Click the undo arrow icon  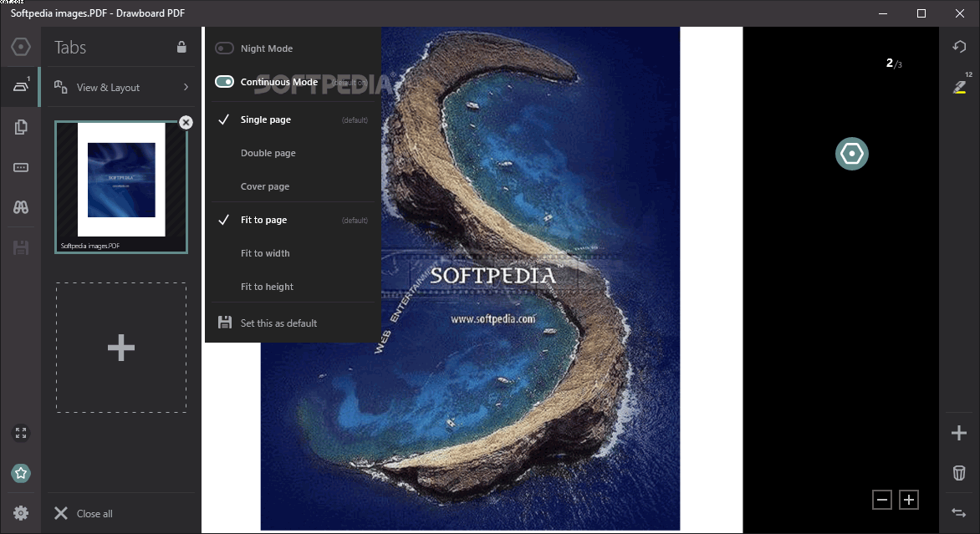click(959, 47)
